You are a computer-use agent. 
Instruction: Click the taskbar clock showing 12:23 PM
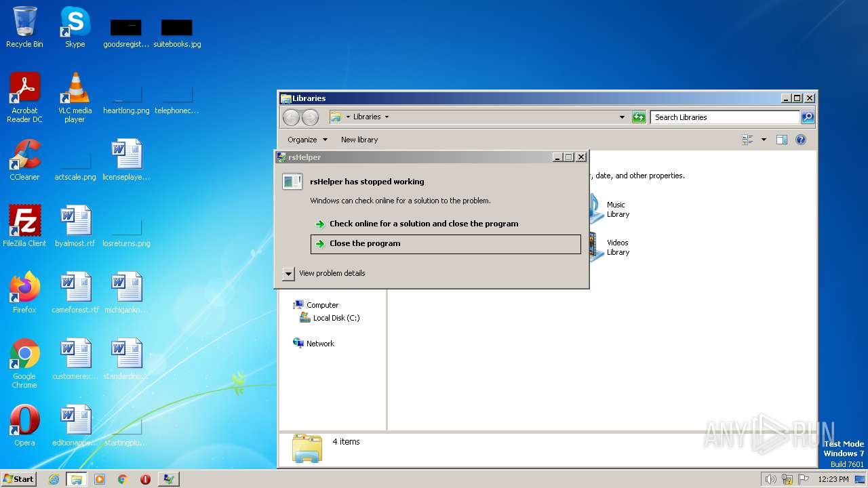(833, 479)
